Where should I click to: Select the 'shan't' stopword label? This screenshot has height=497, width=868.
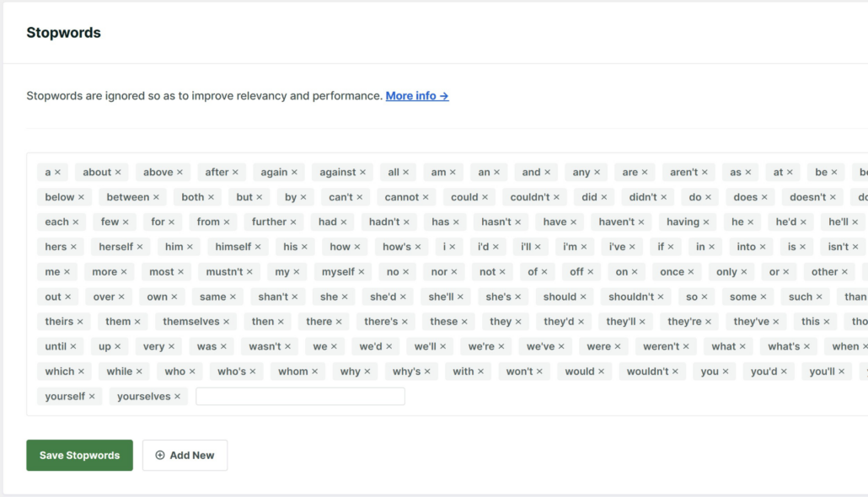[274, 297]
